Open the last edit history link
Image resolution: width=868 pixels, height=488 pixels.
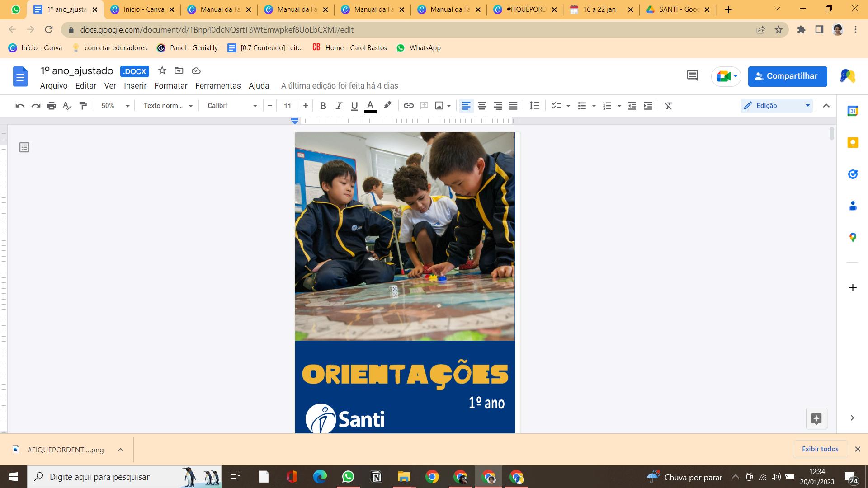coord(339,86)
